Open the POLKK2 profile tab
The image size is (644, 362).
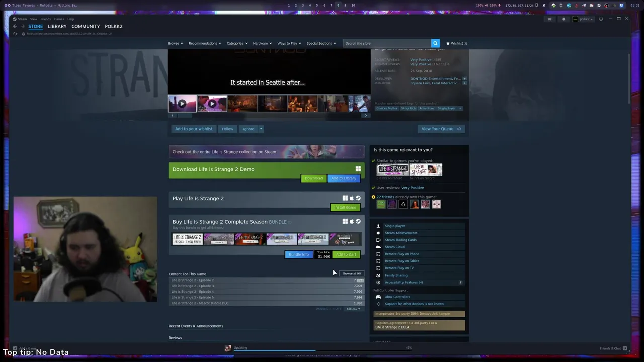[113, 26]
